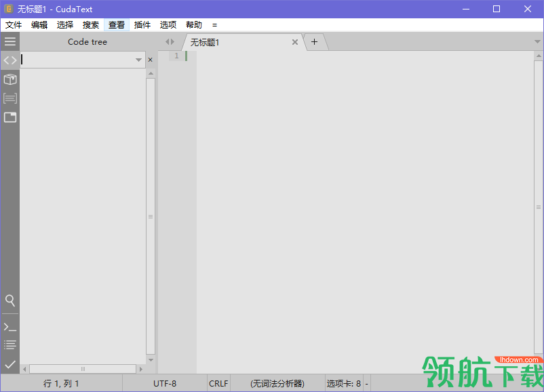Add a new tab with plus button
The image size is (544, 392).
coord(314,42)
